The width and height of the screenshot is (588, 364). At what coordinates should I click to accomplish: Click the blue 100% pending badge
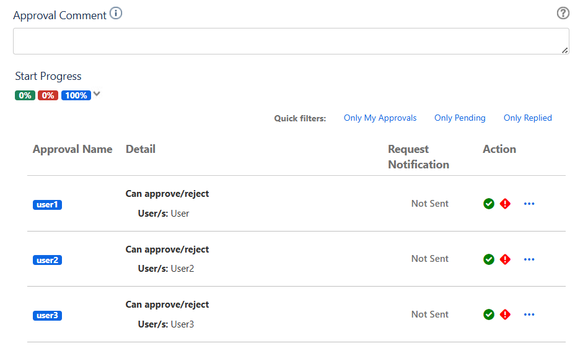click(76, 95)
